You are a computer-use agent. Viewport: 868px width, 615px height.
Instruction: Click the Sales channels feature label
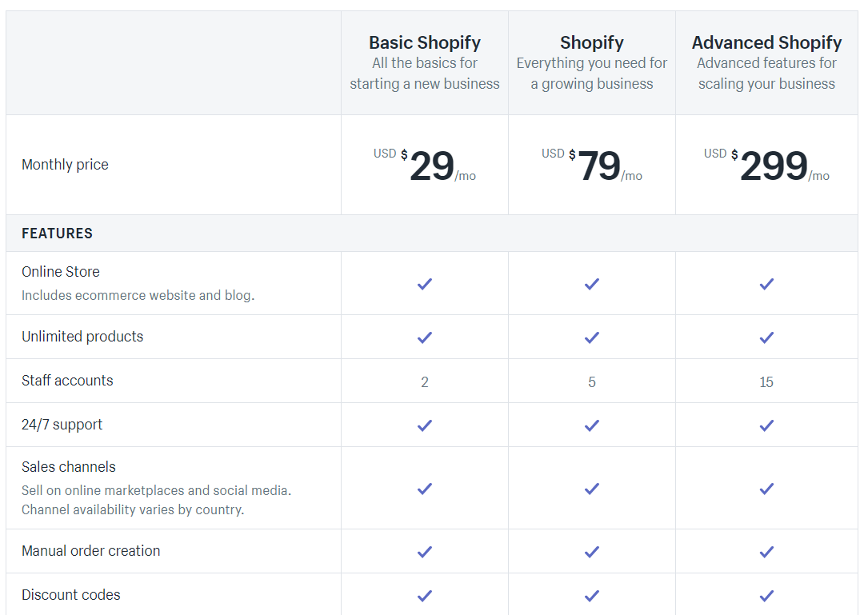point(69,466)
